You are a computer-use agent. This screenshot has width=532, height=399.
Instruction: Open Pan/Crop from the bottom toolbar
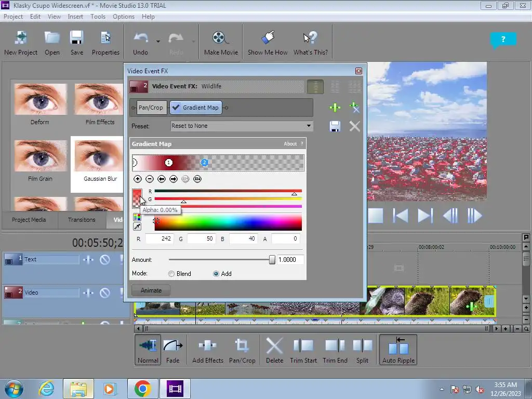point(242,350)
